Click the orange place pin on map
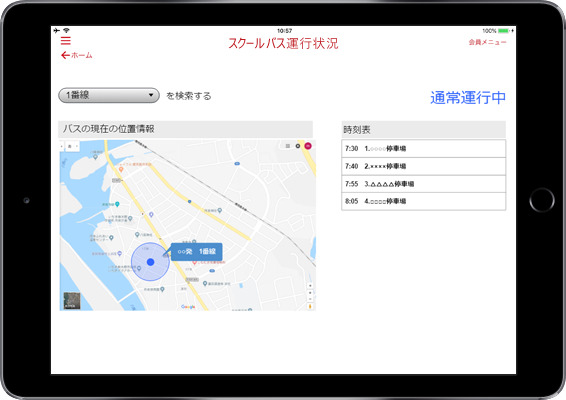The height and width of the screenshot is (400, 566). (x=121, y=169)
